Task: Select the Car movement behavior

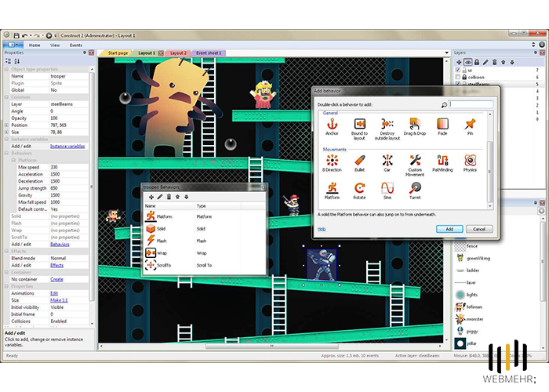Action: pyautogui.click(x=387, y=163)
